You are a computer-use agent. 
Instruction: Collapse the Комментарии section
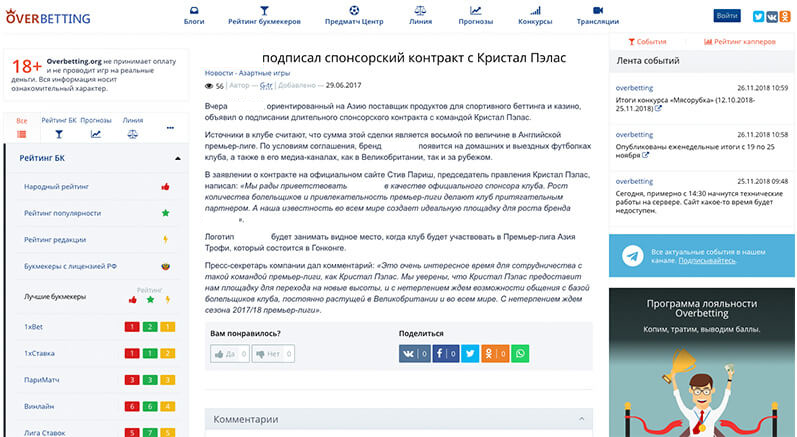(x=581, y=419)
